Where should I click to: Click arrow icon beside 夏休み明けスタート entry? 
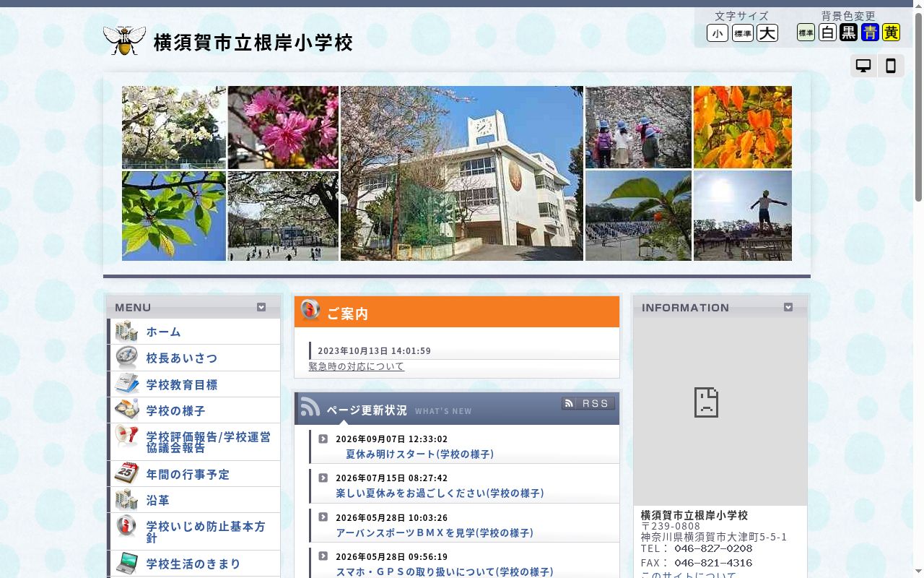[323, 439]
